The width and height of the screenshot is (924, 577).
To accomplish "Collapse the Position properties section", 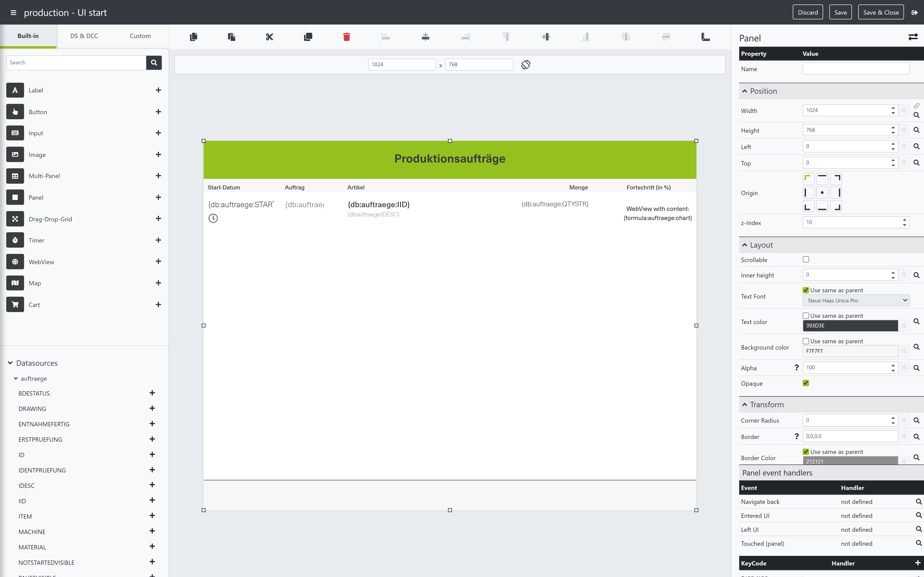I will (745, 91).
